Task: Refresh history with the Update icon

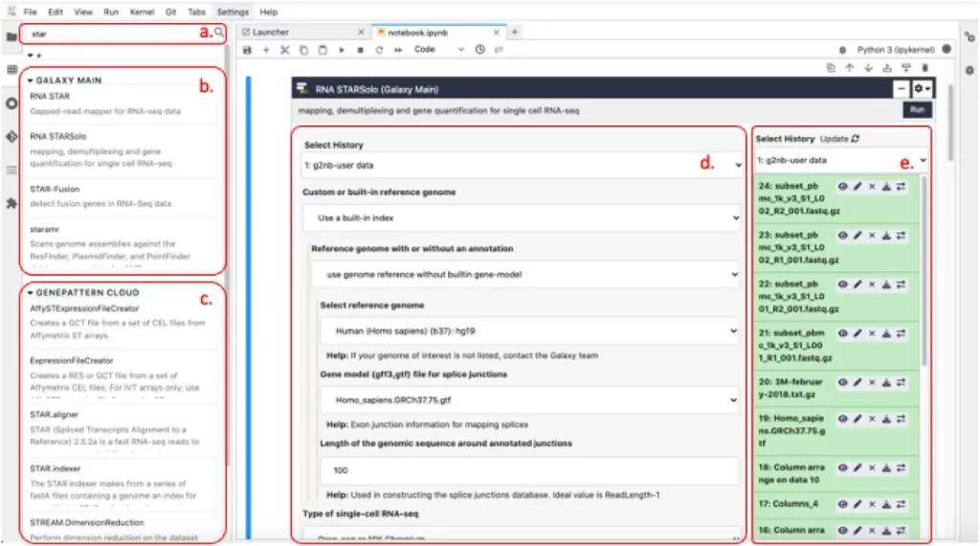Action: click(x=855, y=138)
